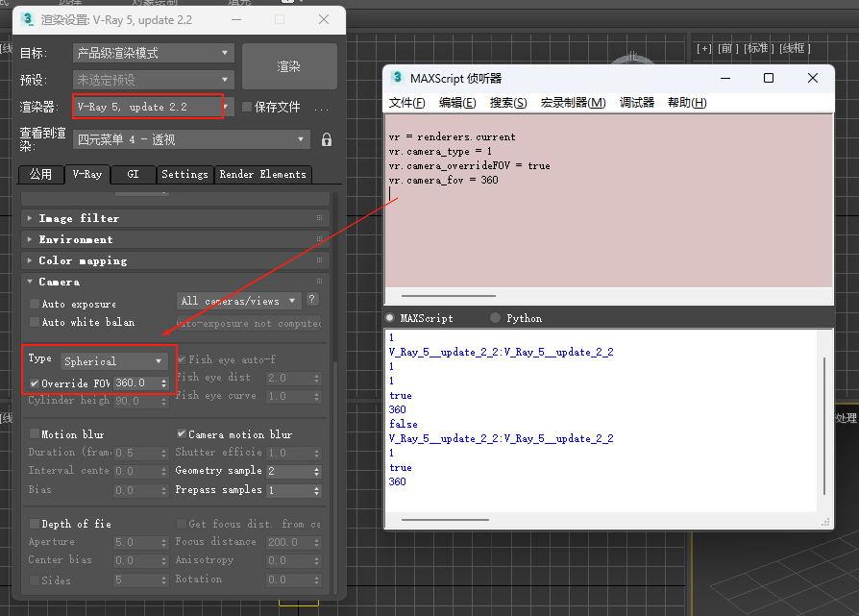The image size is (859, 616).
Task: Open the renderer V-Ray 5 dropdown
Action: click(x=154, y=107)
